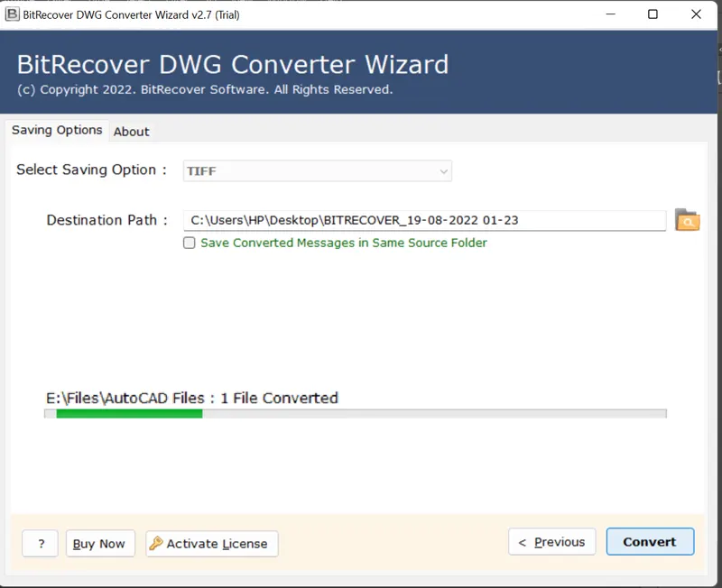Close the DWG Converter Wizard window
The width and height of the screenshot is (722, 588).
(696, 14)
